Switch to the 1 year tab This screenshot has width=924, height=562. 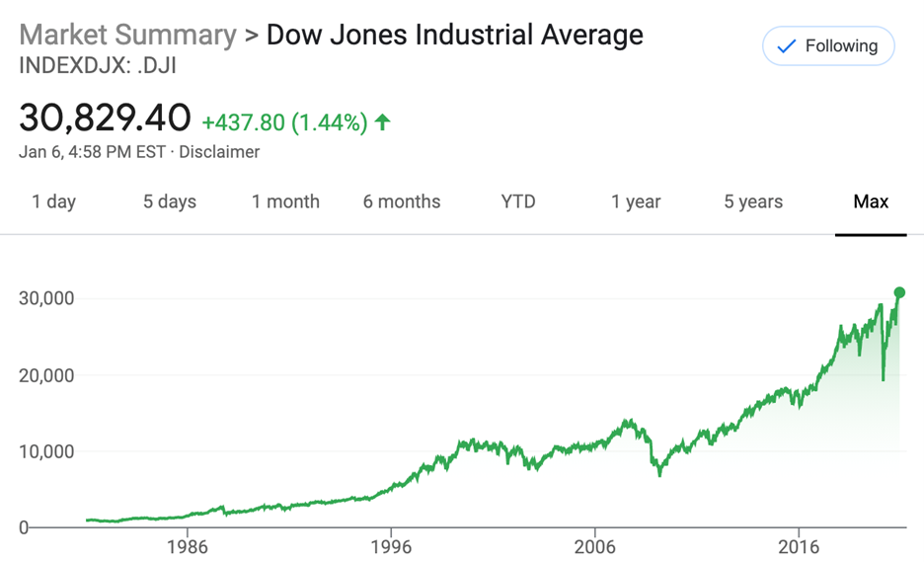(x=636, y=201)
